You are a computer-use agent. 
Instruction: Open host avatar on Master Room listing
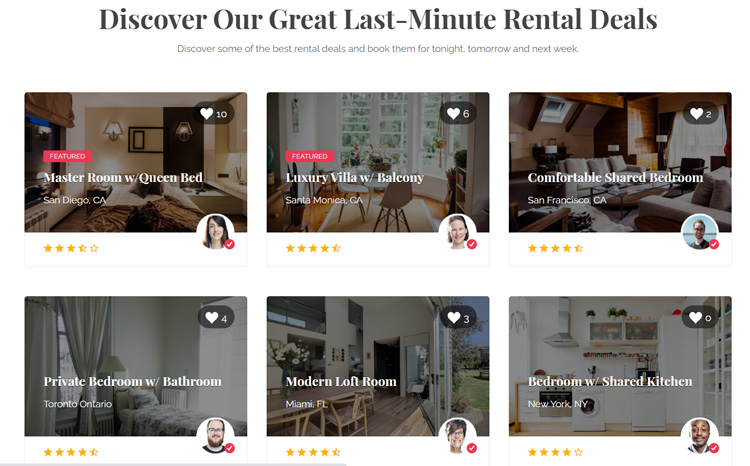(215, 232)
